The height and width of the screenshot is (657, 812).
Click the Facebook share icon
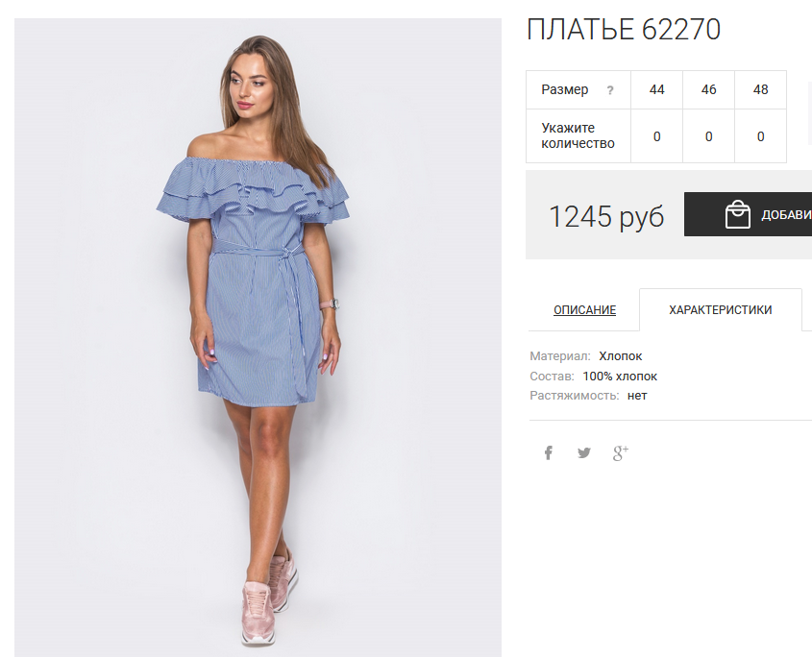549,453
